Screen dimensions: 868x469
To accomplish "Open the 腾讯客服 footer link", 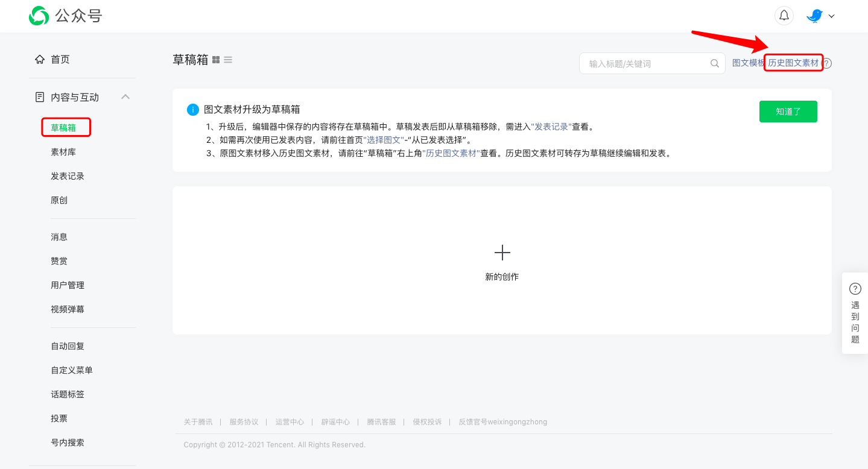I will 382,421.
